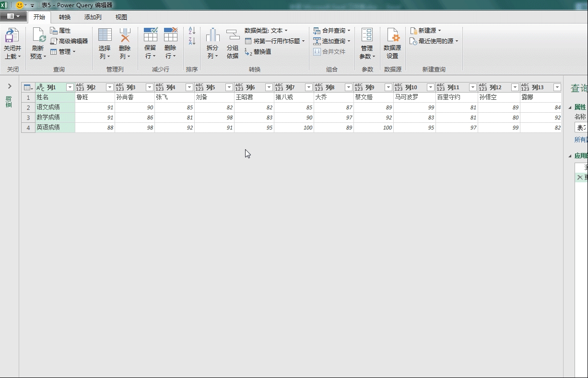588x378 pixels.
Task: Click the 姓名 cell in row 1
Action: [55, 97]
